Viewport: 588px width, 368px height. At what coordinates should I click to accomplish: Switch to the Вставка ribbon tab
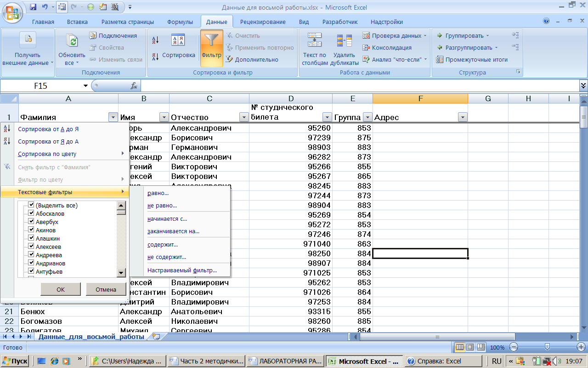pyautogui.click(x=77, y=22)
